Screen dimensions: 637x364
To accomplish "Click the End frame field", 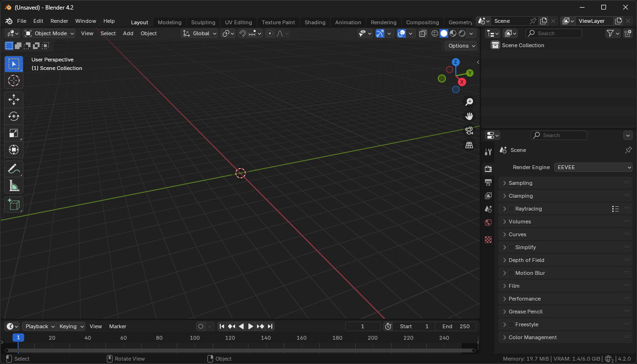I will [456, 326].
